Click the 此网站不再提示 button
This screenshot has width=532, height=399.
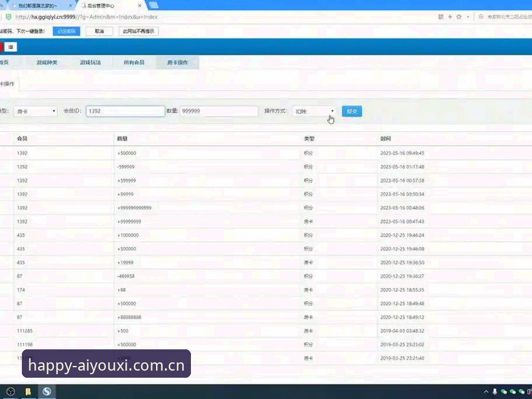click(138, 31)
